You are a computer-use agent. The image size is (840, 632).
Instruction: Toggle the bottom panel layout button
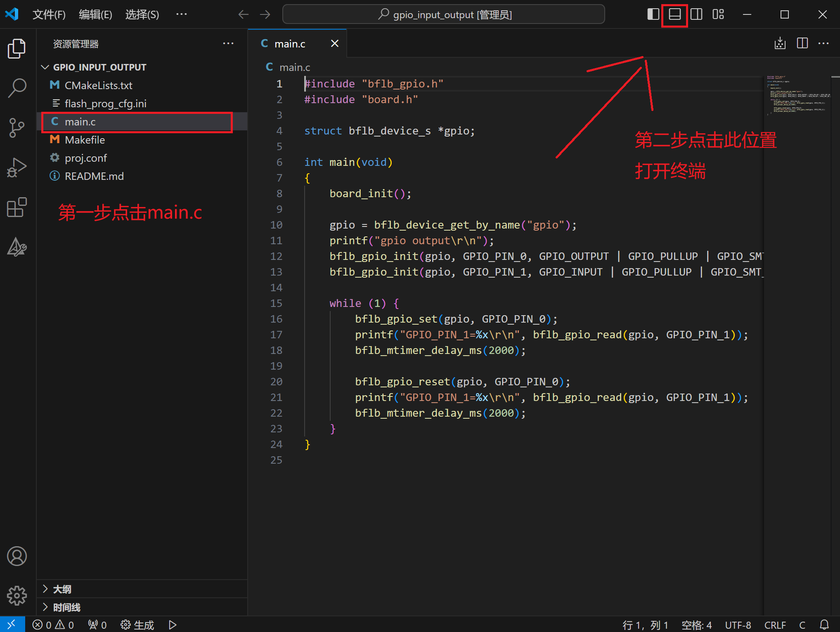coord(675,14)
